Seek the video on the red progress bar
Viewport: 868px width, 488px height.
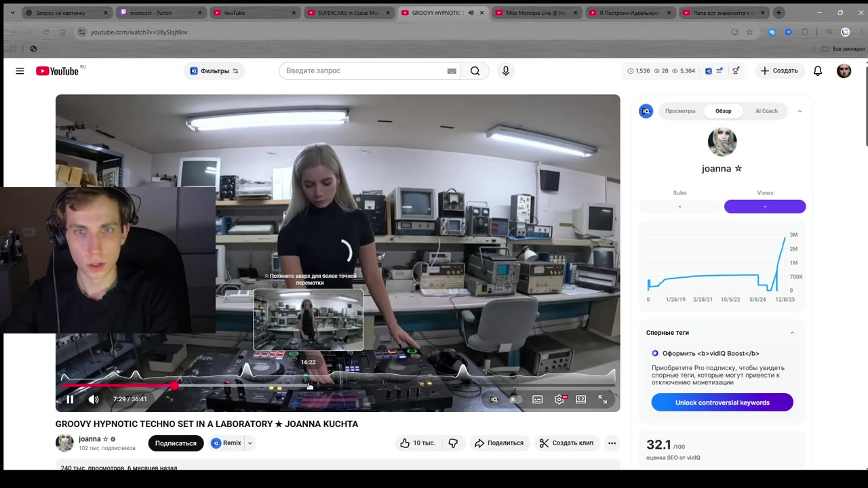pos(338,385)
